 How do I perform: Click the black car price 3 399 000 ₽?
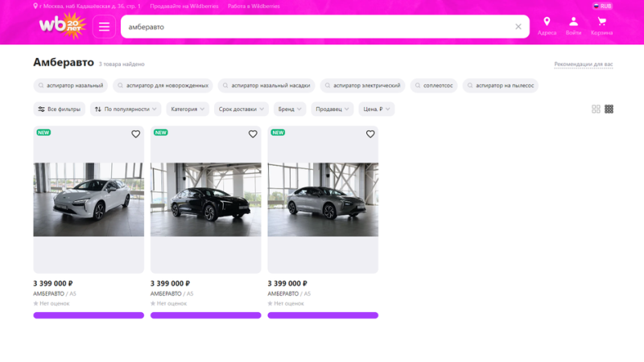170,284
